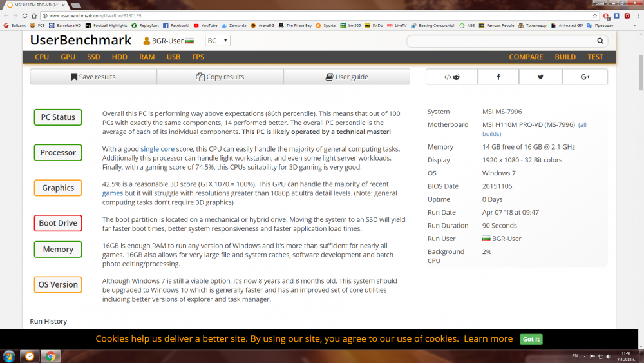Open the User guide button
The height and width of the screenshot is (363, 644).
346,77
